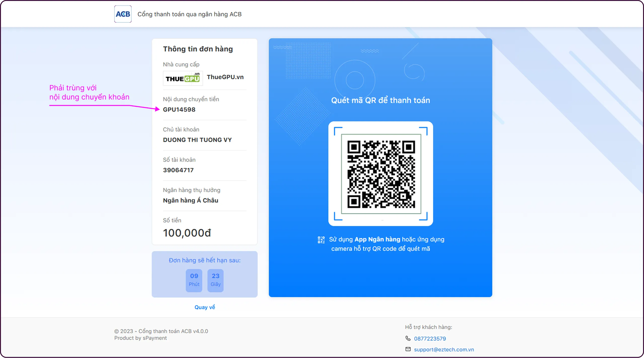Click the Số tiền label

click(172, 220)
